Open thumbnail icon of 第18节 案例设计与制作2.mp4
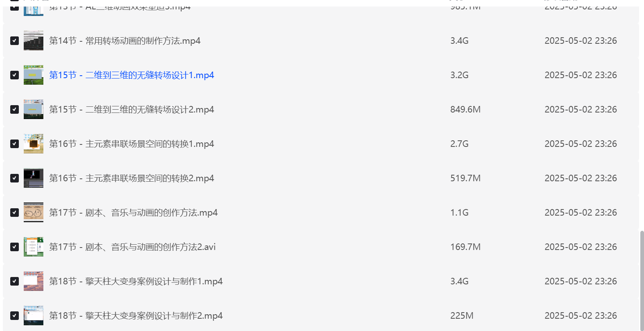This screenshot has height=331, width=644. [x=34, y=315]
